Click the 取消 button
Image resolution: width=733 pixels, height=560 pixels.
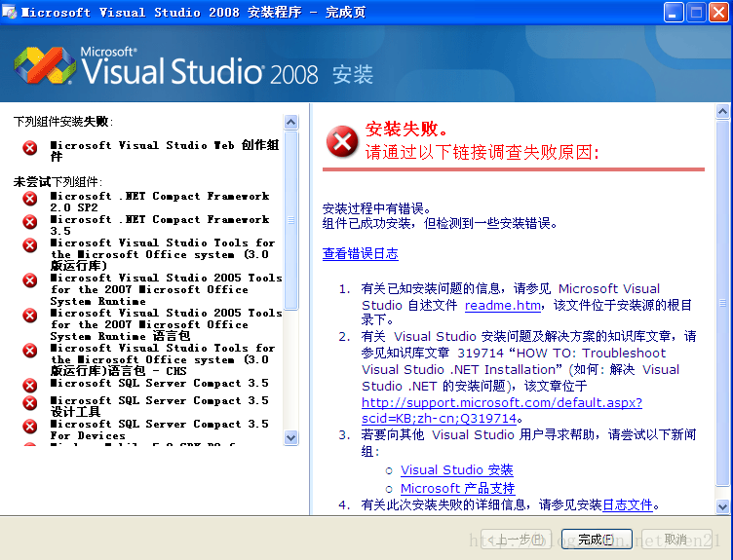click(676, 540)
